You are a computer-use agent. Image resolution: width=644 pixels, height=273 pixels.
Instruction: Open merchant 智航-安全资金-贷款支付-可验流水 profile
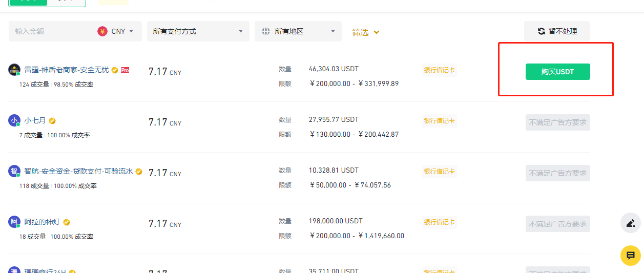coord(78,172)
